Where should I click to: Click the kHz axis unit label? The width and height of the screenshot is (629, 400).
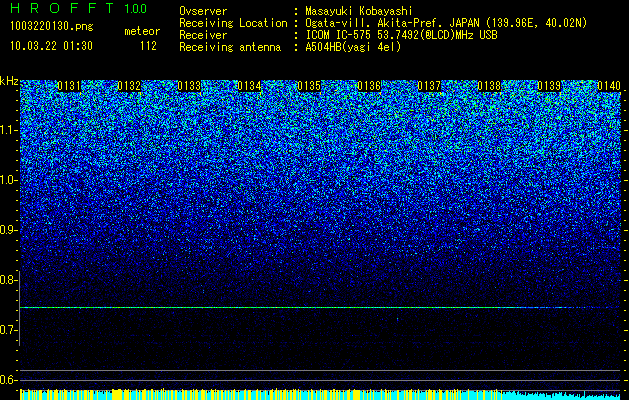click(9, 81)
